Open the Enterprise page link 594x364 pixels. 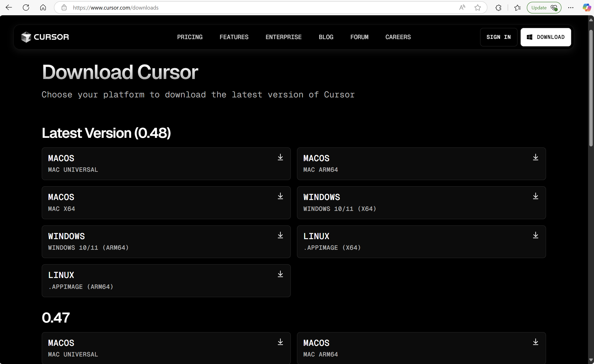[x=283, y=37]
